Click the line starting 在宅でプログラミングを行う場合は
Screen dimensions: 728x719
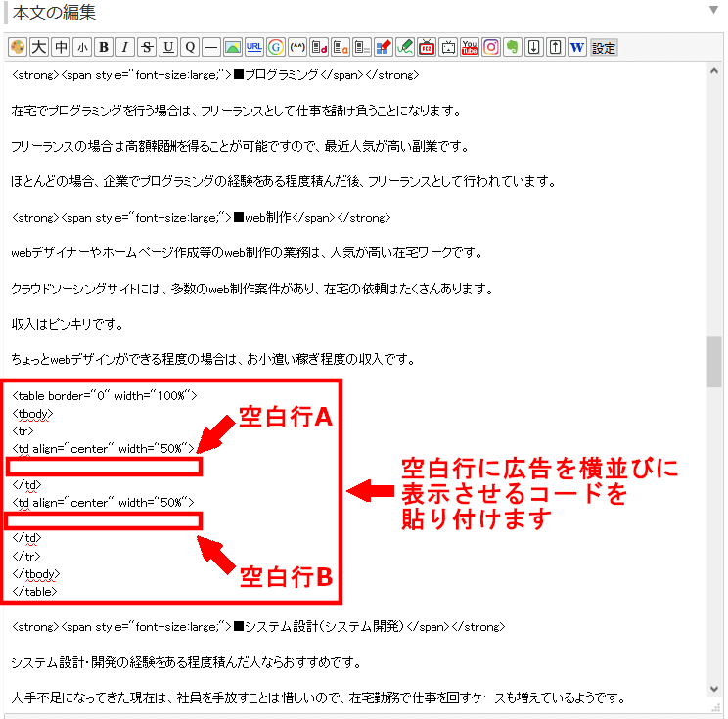237,111
